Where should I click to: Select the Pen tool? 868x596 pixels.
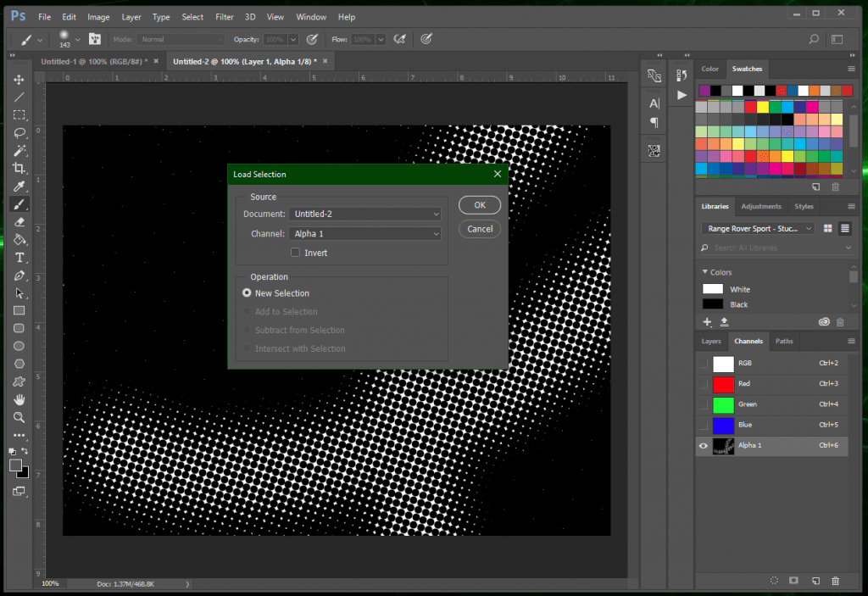click(x=19, y=276)
